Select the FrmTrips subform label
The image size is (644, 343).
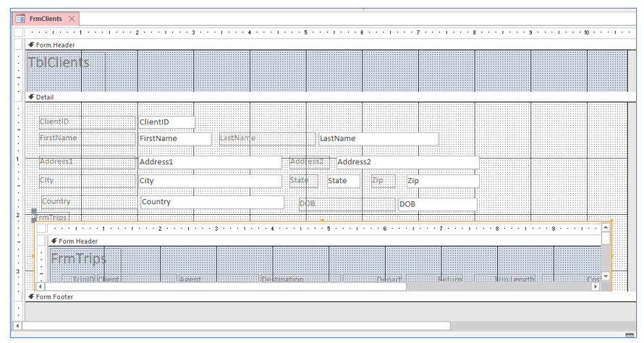pyautogui.click(x=52, y=217)
